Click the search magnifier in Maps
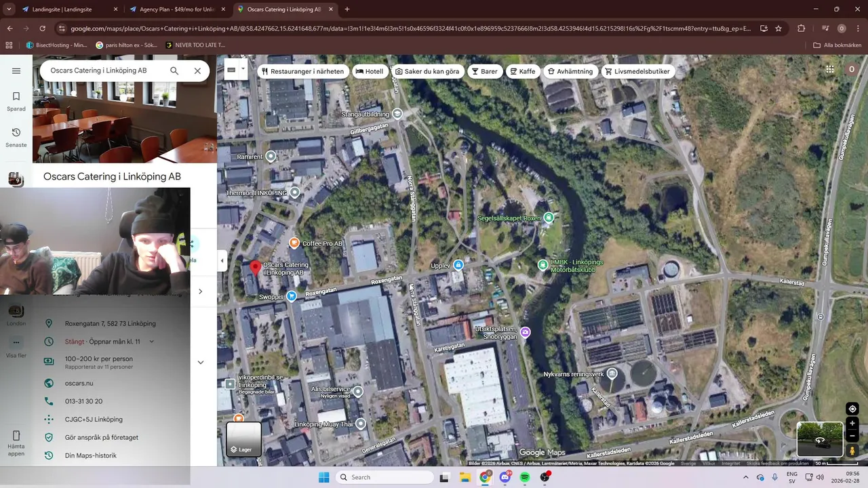 pos(174,70)
